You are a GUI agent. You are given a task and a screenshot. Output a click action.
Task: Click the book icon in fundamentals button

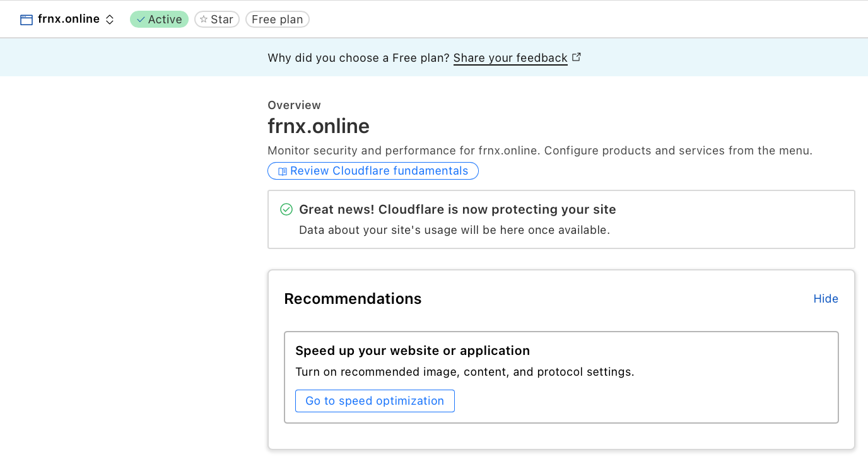pos(283,171)
